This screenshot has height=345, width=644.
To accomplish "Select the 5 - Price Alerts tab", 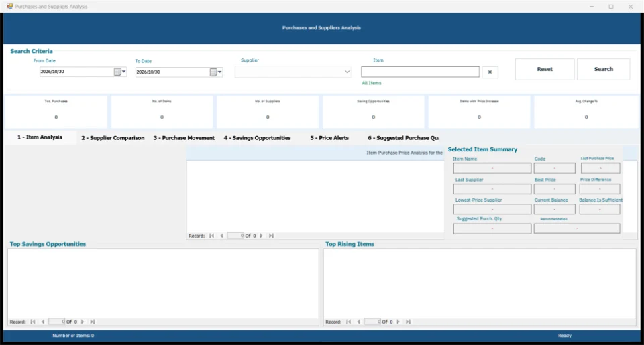I will click(329, 138).
